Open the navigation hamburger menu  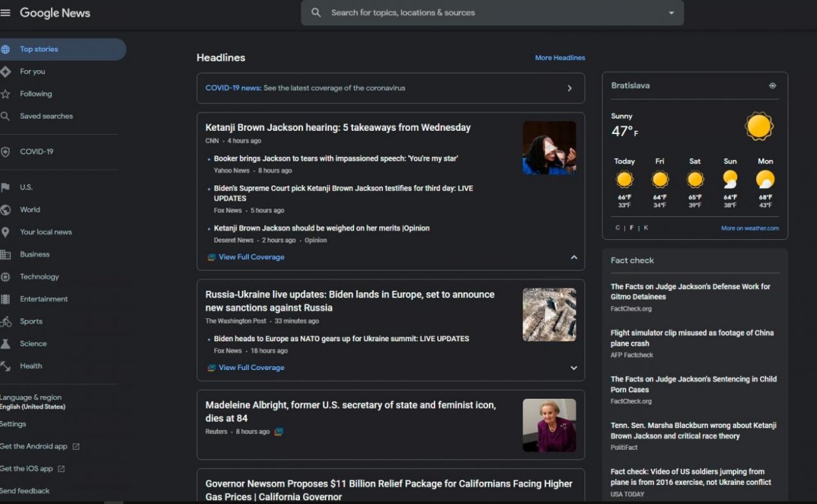7,12
